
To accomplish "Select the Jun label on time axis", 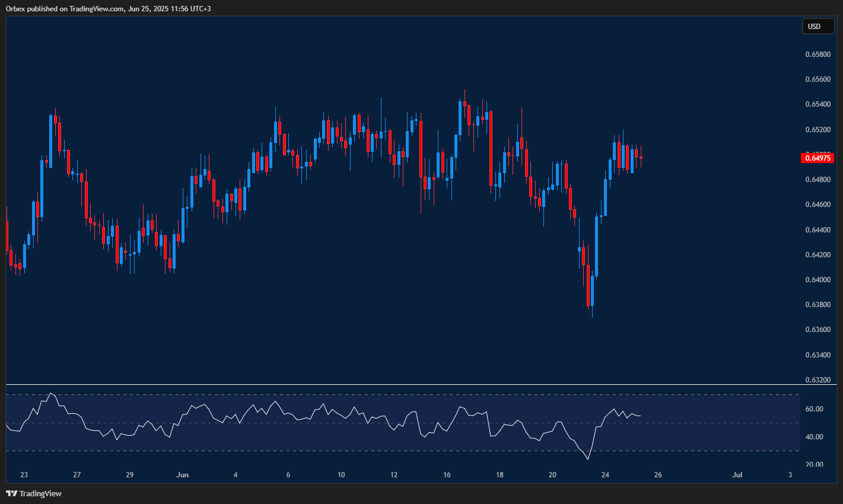I will (x=182, y=474).
